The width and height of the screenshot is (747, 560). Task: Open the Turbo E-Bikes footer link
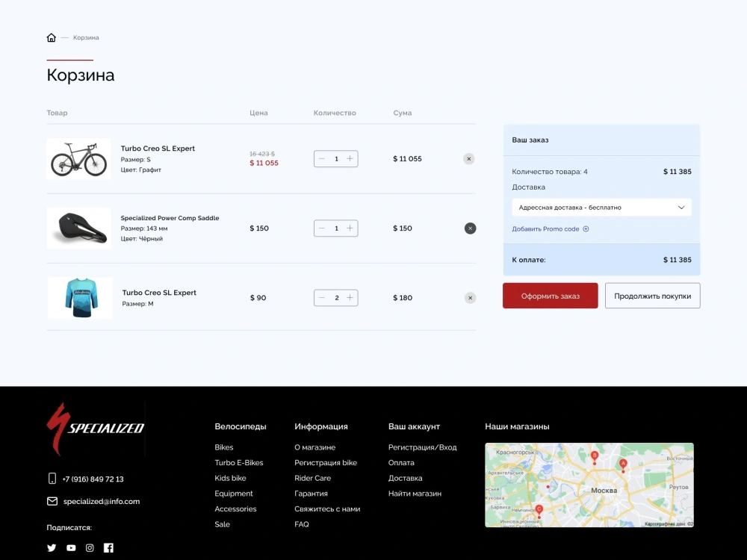click(239, 463)
